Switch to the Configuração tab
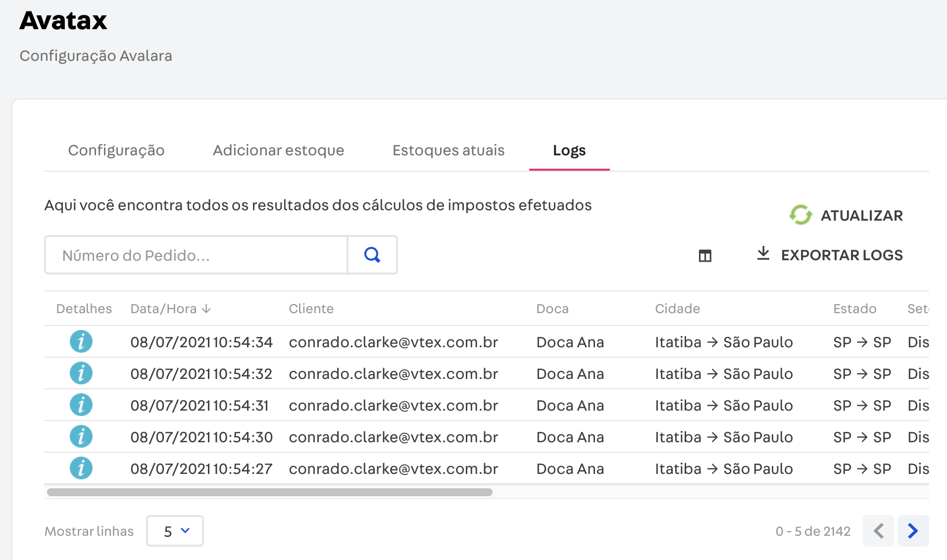947x560 pixels. point(116,150)
